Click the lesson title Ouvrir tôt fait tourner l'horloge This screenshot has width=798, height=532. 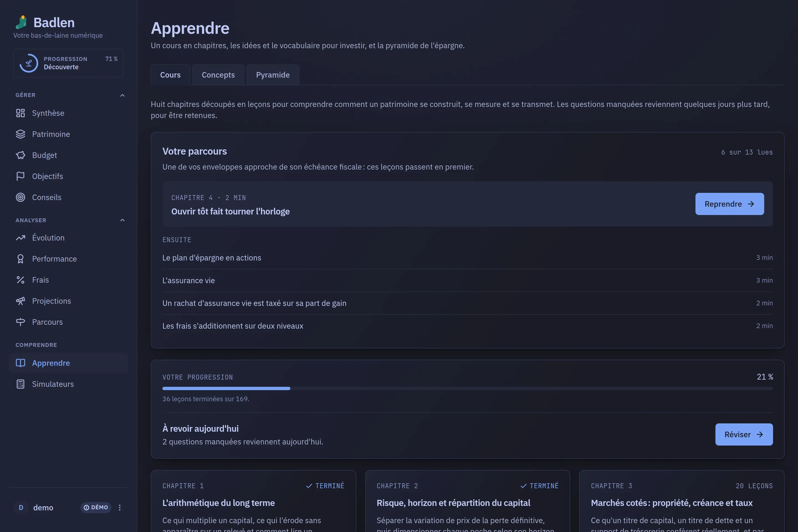(230, 211)
